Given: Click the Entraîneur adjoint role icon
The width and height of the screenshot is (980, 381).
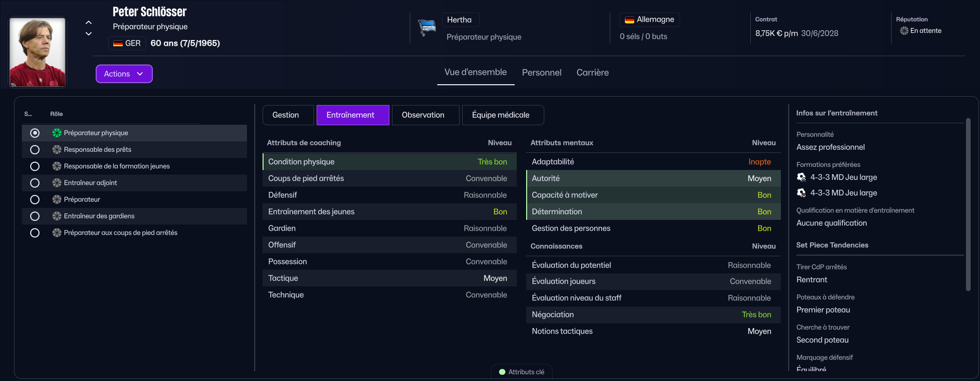Looking at the screenshot, I should [57, 183].
